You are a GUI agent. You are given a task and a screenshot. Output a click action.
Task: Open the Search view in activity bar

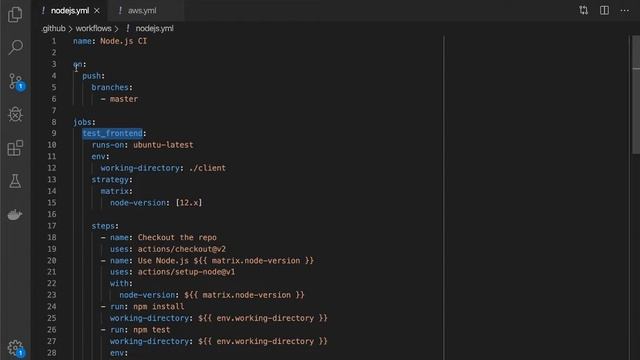point(15,47)
